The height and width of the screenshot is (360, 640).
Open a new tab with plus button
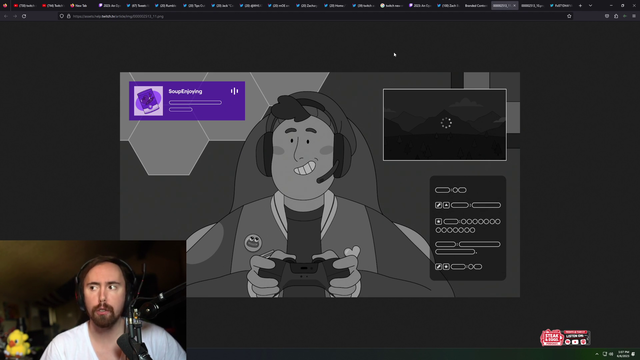pyautogui.click(x=580, y=6)
